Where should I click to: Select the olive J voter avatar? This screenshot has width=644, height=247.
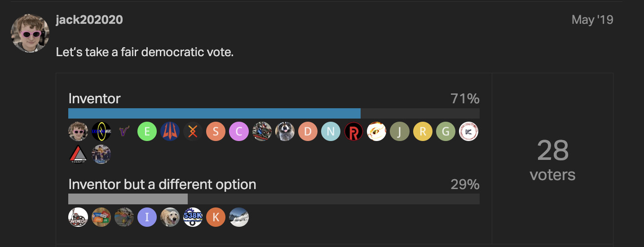point(400,132)
